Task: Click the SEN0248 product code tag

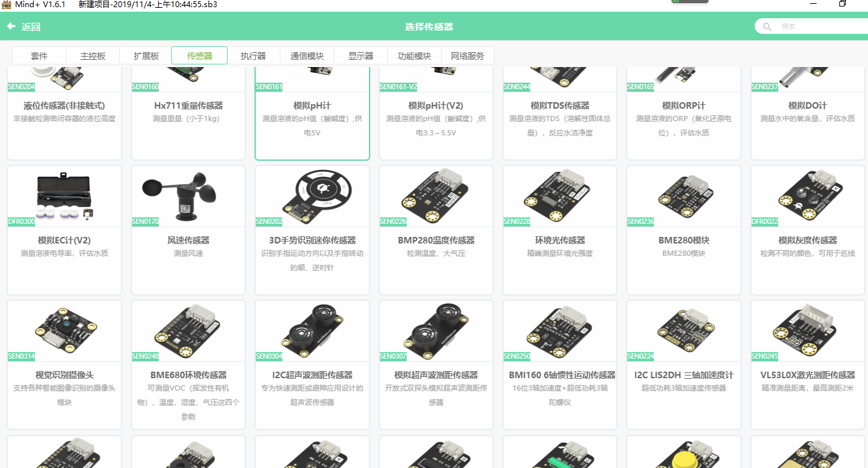Action: tap(145, 357)
